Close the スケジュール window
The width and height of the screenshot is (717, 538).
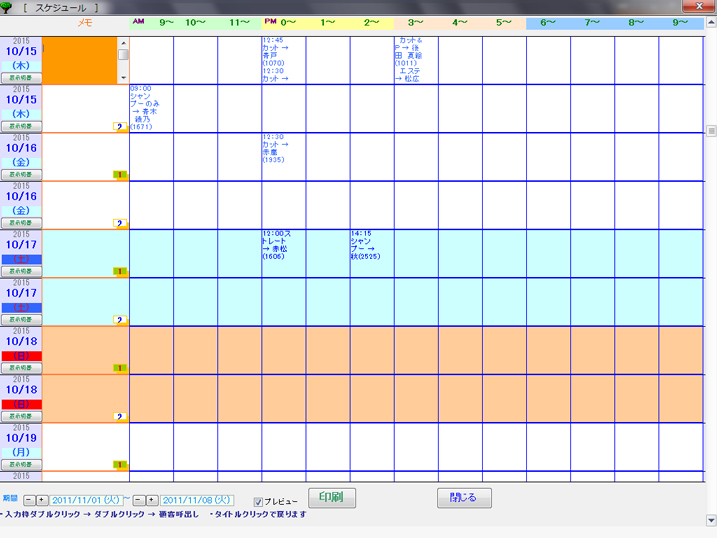[699, 6]
